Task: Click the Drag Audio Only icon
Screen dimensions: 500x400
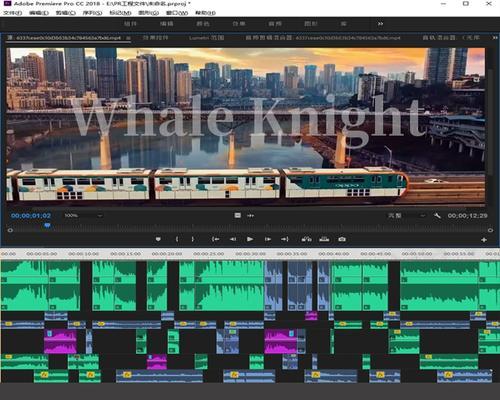Action: click(251, 216)
